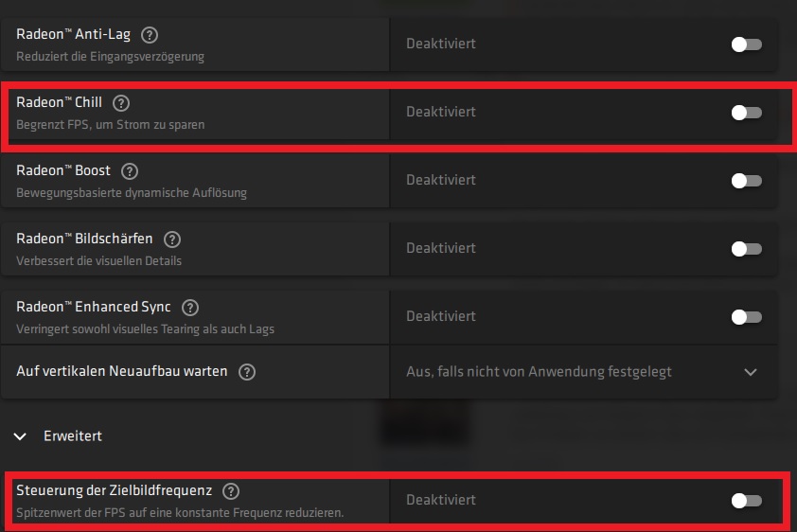Enable the Radeon Chill toggle
Screen dimensions: 797x532
pos(746,113)
